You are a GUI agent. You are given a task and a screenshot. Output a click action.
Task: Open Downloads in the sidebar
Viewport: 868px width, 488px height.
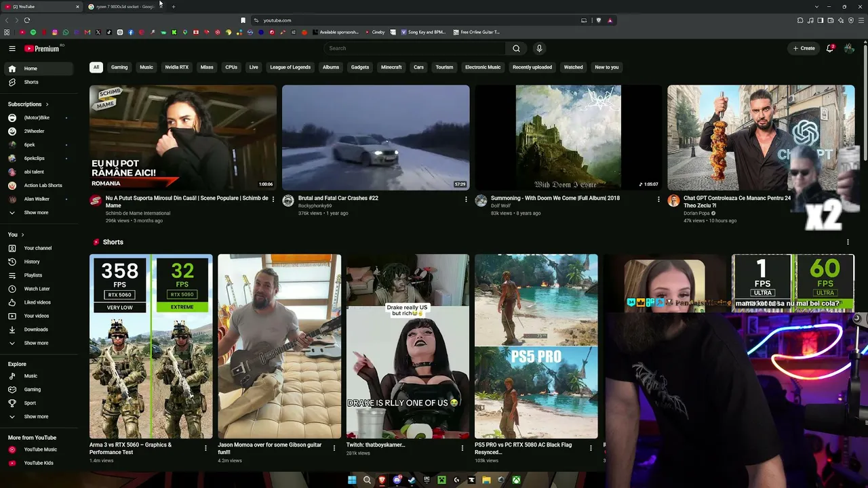click(37, 329)
